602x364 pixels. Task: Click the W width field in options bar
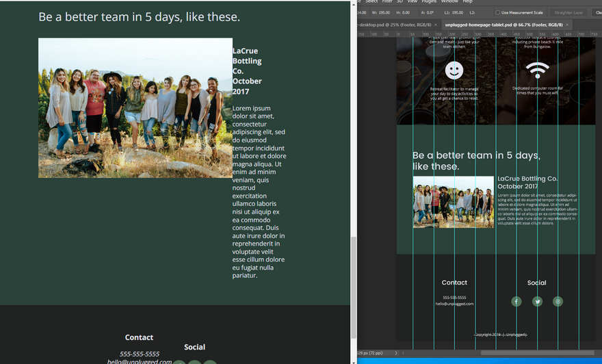[x=384, y=12]
